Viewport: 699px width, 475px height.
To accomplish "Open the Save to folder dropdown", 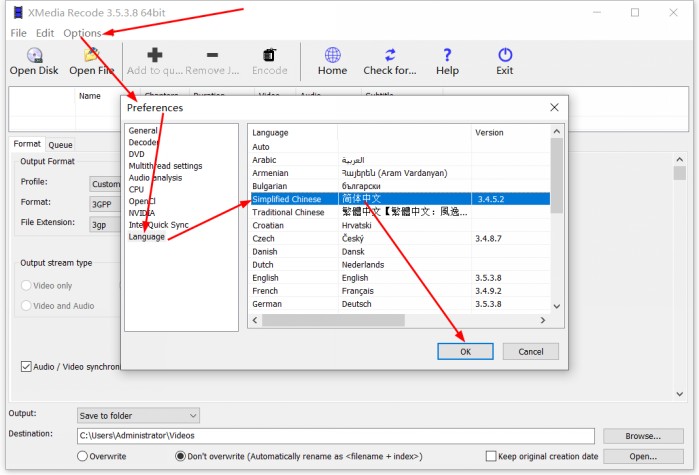I will click(138, 416).
